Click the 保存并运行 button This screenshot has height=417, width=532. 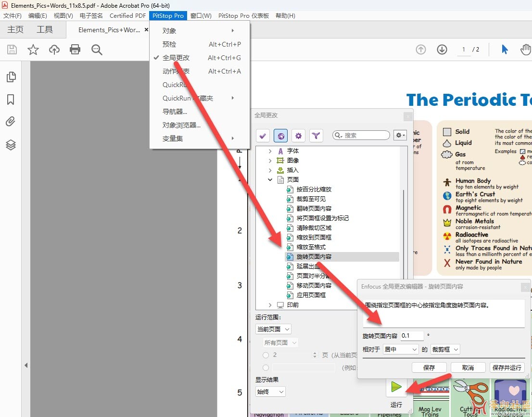click(507, 367)
